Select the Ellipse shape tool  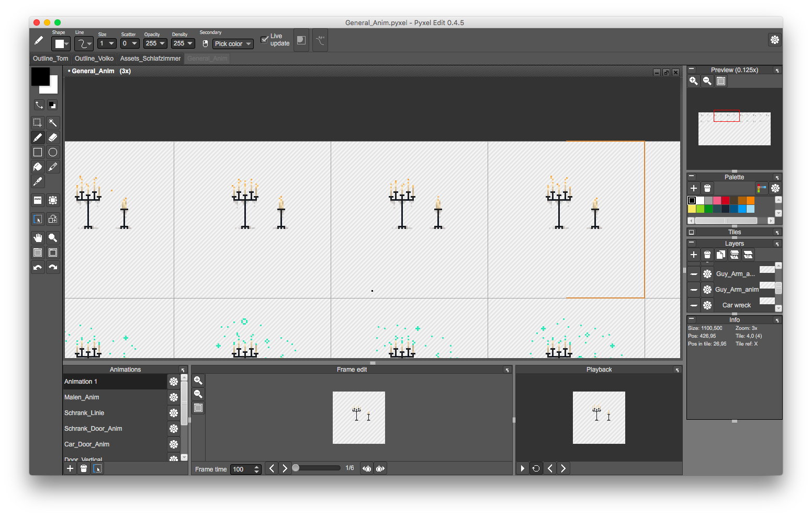pos(53,152)
